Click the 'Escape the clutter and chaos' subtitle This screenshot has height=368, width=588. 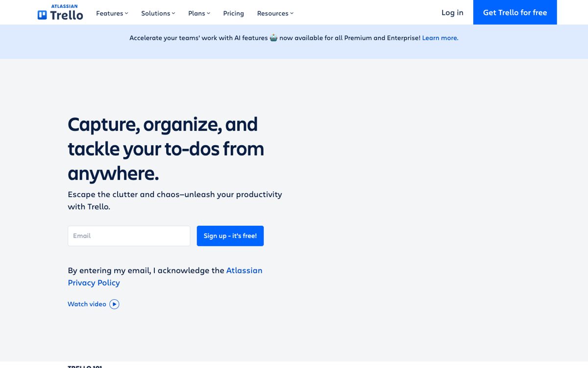tap(175, 200)
